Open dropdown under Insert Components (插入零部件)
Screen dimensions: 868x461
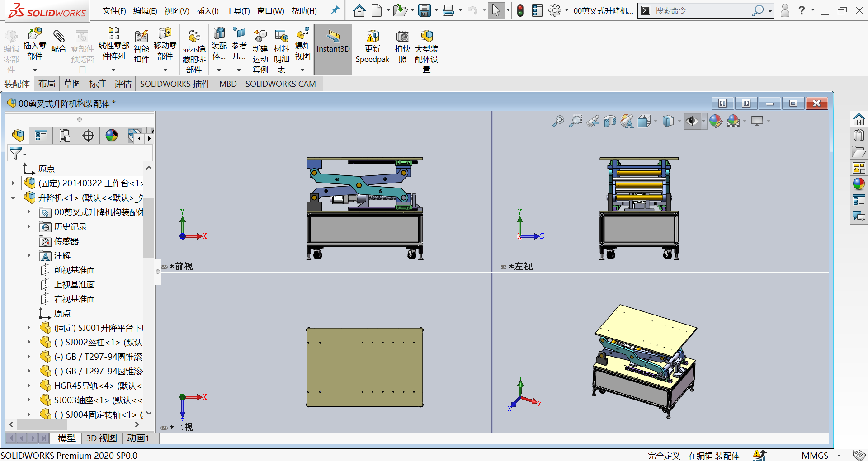click(x=35, y=70)
